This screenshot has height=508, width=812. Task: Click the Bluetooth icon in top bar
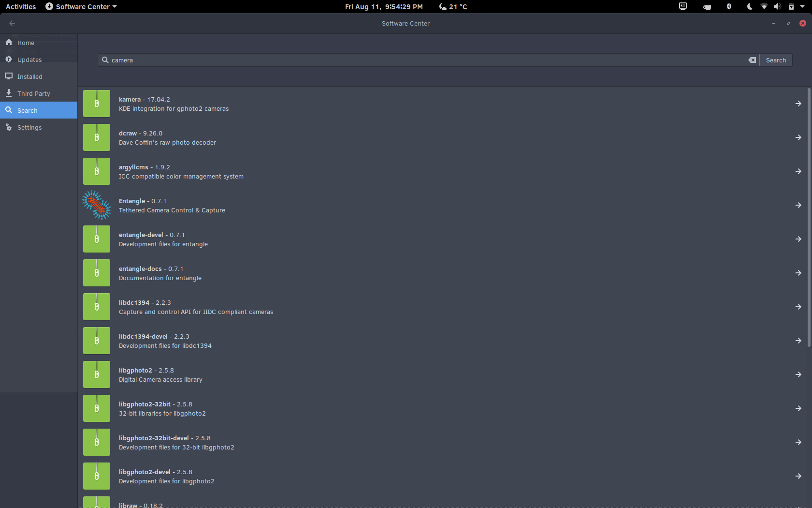pyautogui.click(x=729, y=7)
